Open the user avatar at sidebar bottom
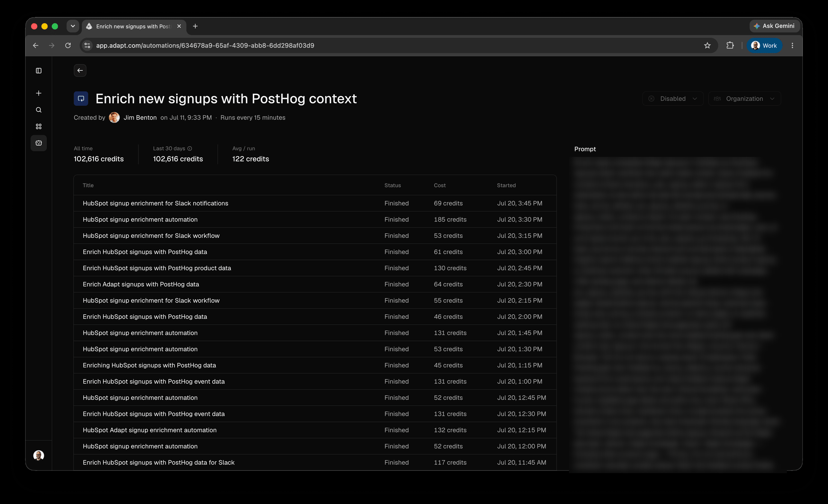 coord(39,455)
